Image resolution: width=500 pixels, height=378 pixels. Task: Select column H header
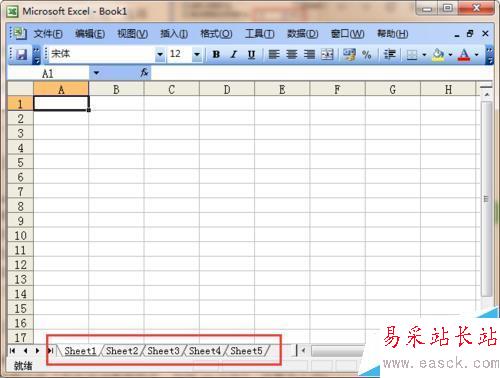(x=448, y=89)
